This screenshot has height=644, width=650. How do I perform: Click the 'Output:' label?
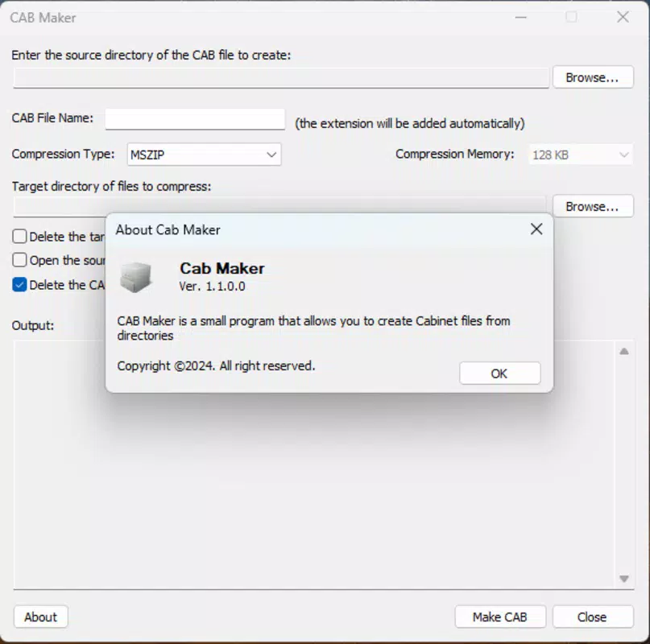pos(33,326)
